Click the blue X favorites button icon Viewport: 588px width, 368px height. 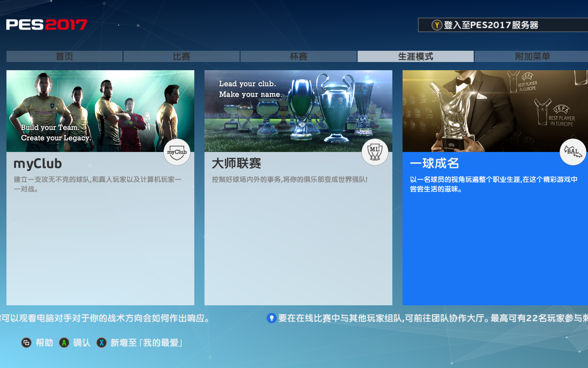point(101,343)
